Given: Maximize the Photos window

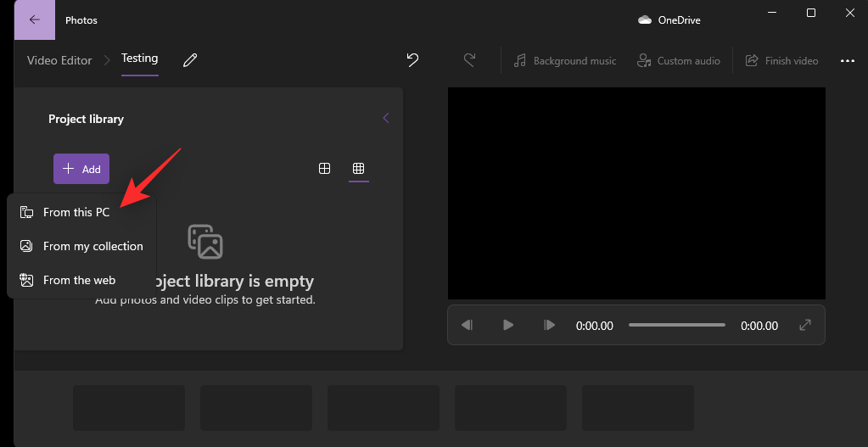Looking at the screenshot, I should 811,13.
